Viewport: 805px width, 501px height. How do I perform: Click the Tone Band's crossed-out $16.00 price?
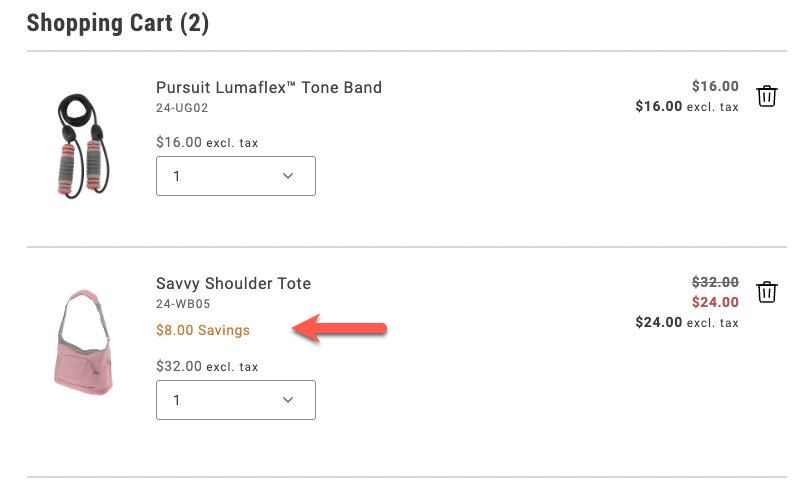pyautogui.click(x=715, y=86)
